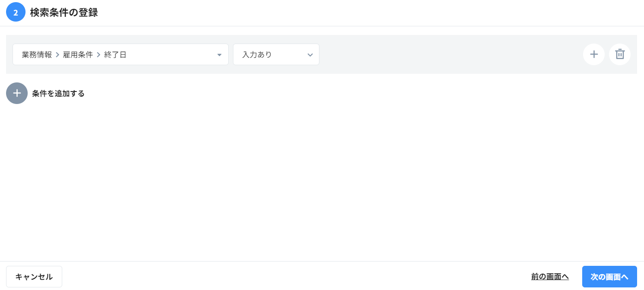Open the 入力あり condition dropdown
The width and height of the screenshot is (644, 290).
(x=276, y=54)
